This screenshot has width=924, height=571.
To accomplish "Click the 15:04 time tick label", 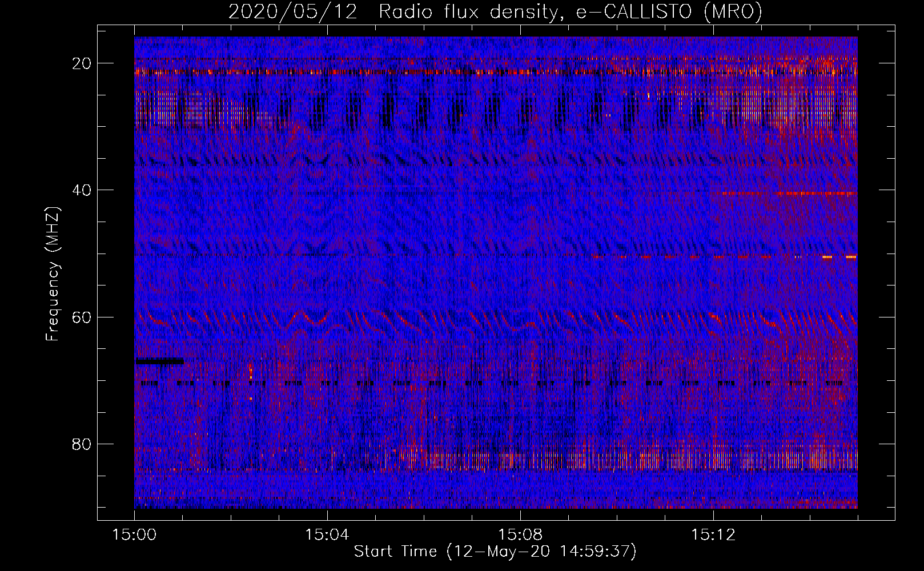I will pos(327,535).
